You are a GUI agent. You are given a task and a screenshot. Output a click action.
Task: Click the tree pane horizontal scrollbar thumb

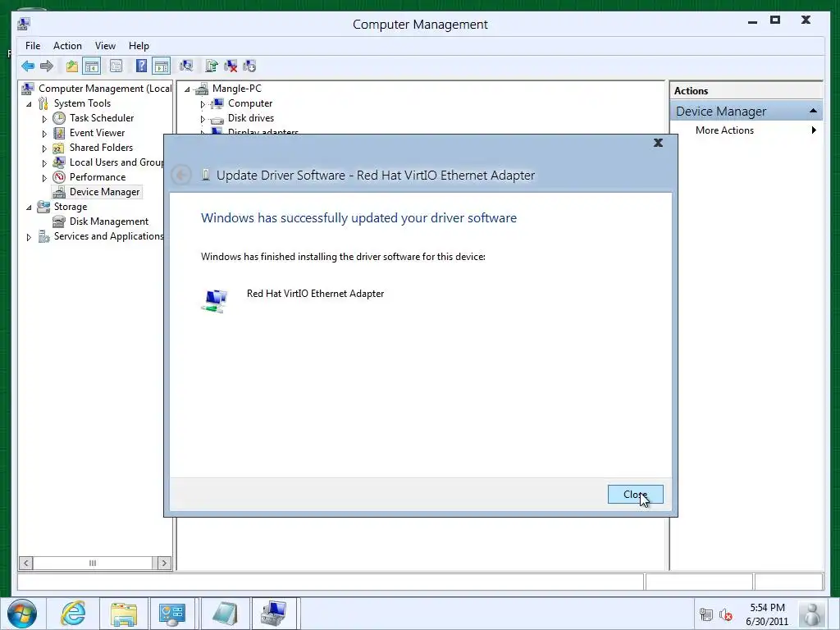[x=93, y=563]
